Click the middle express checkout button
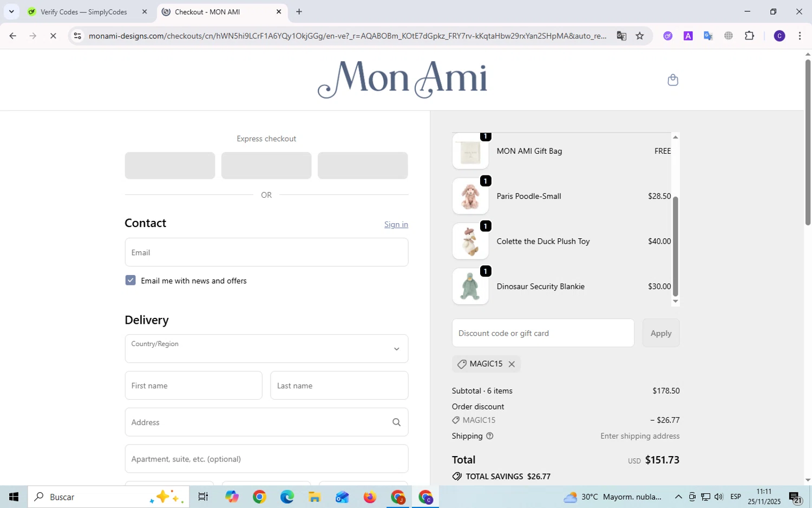The image size is (812, 508). pyautogui.click(x=266, y=165)
